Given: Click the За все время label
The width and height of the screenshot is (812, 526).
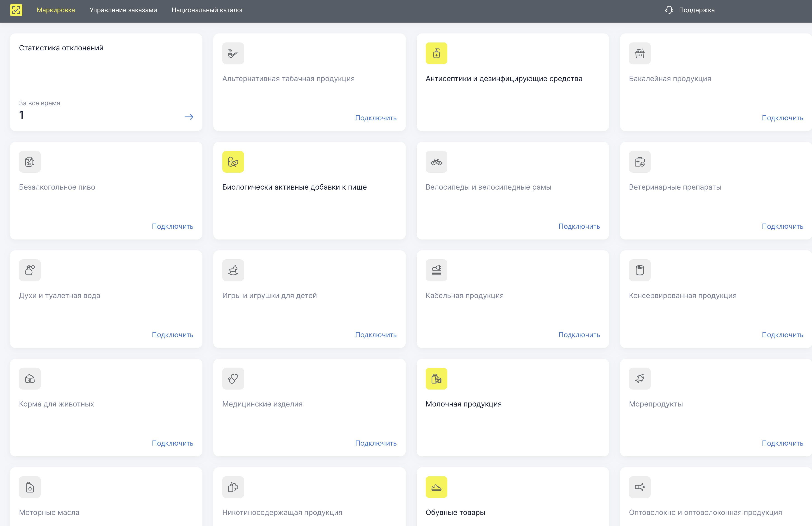Looking at the screenshot, I should coord(40,103).
